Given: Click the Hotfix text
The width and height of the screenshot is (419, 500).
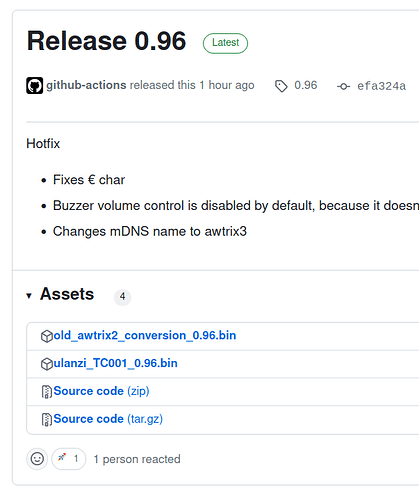Looking at the screenshot, I should click(x=43, y=144).
